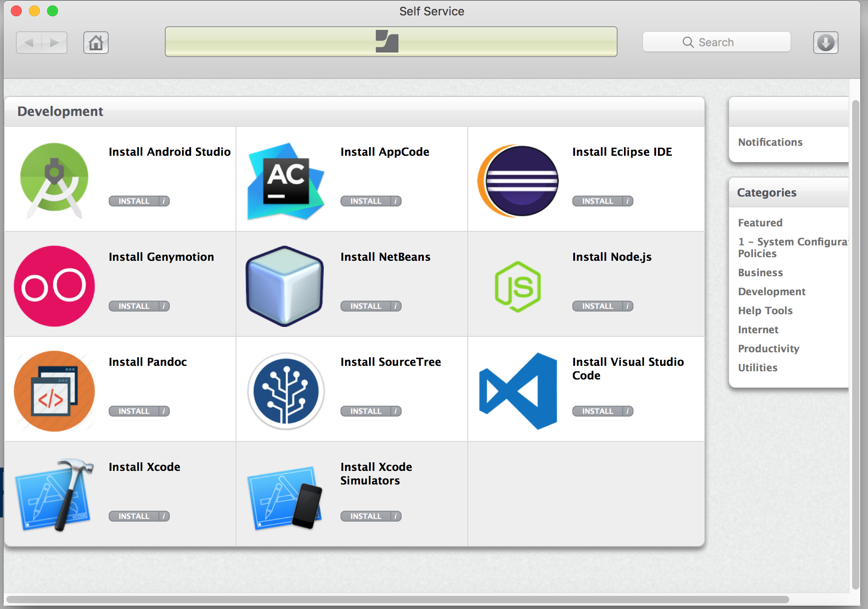Click the vertical scrollbar on right

(x=855, y=344)
